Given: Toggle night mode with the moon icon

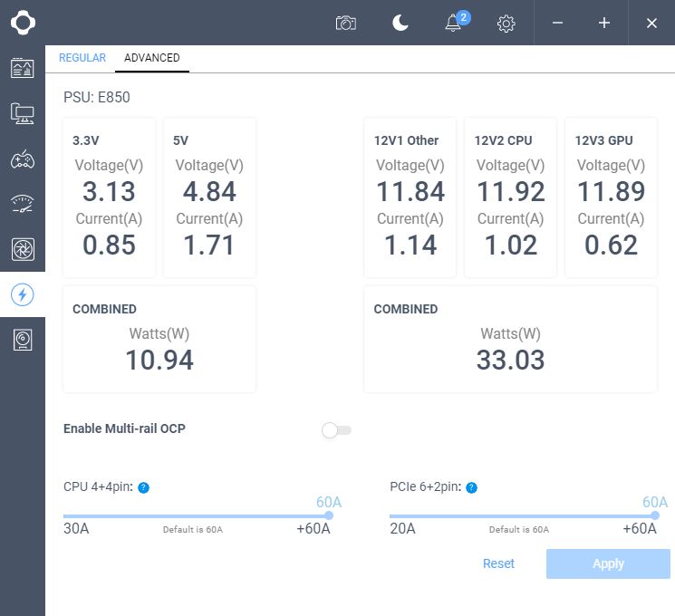Looking at the screenshot, I should (400, 23).
